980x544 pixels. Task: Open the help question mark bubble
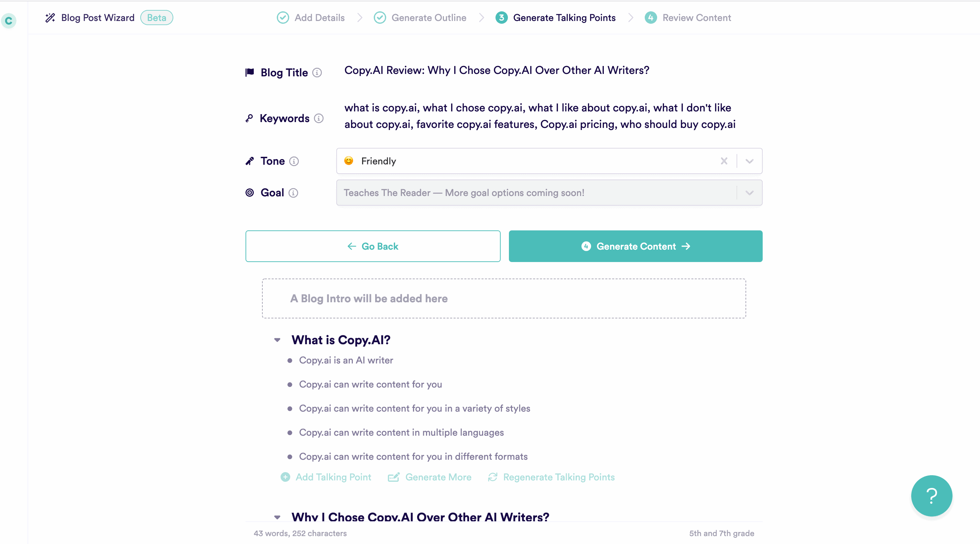pyautogui.click(x=931, y=496)
